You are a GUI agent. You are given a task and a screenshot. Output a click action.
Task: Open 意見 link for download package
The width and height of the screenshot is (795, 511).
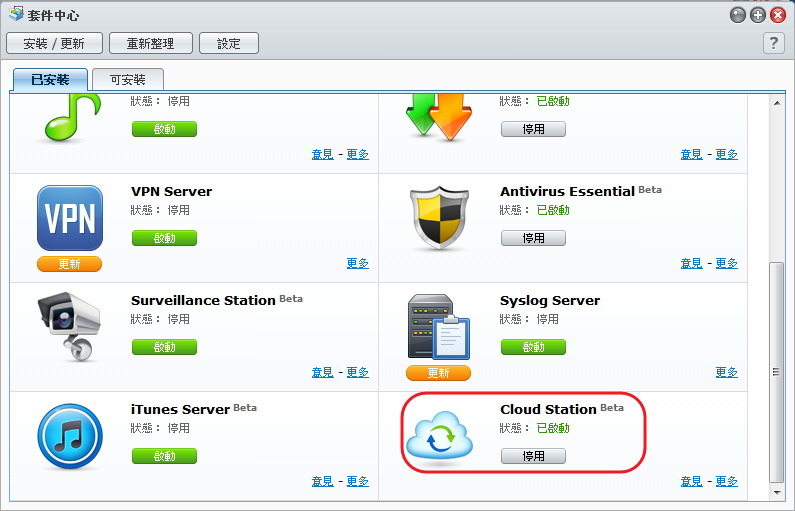point(692,154)
